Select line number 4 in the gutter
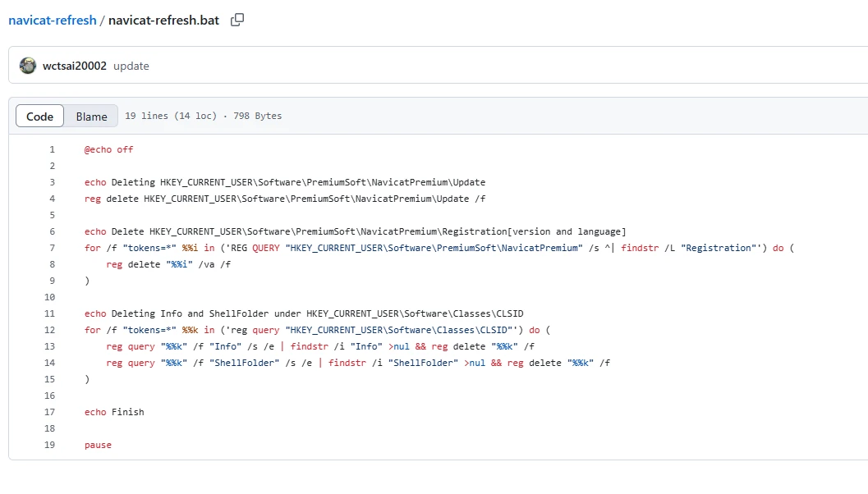868x494 pixels. coord(52,199)
